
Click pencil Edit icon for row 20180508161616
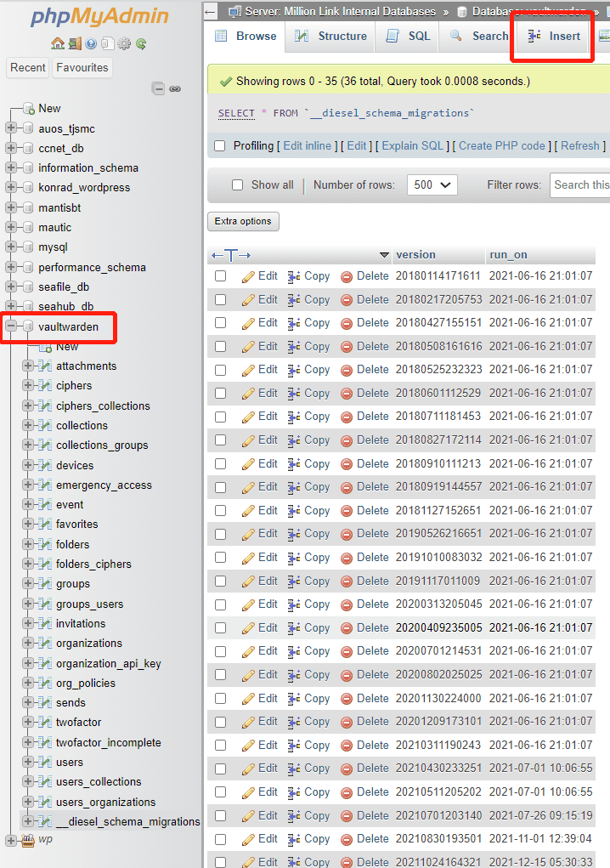click(x=248, y=347)
